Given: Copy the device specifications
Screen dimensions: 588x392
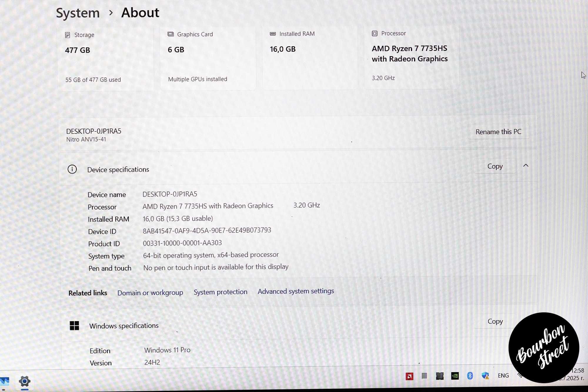Looking at the screenshot, I should pos(495,166).
